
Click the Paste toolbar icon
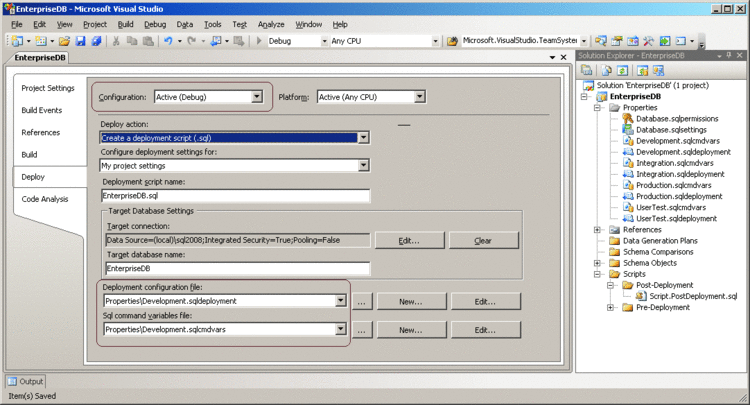click(148, 41)
